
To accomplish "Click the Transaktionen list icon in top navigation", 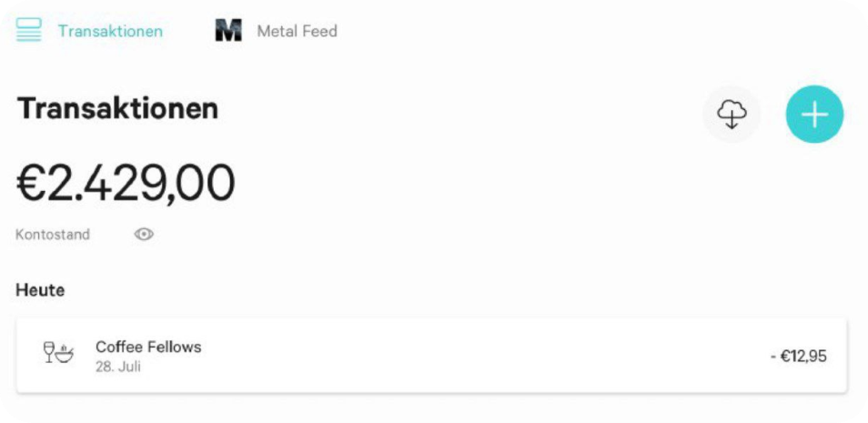I will (x=29, y=30).
